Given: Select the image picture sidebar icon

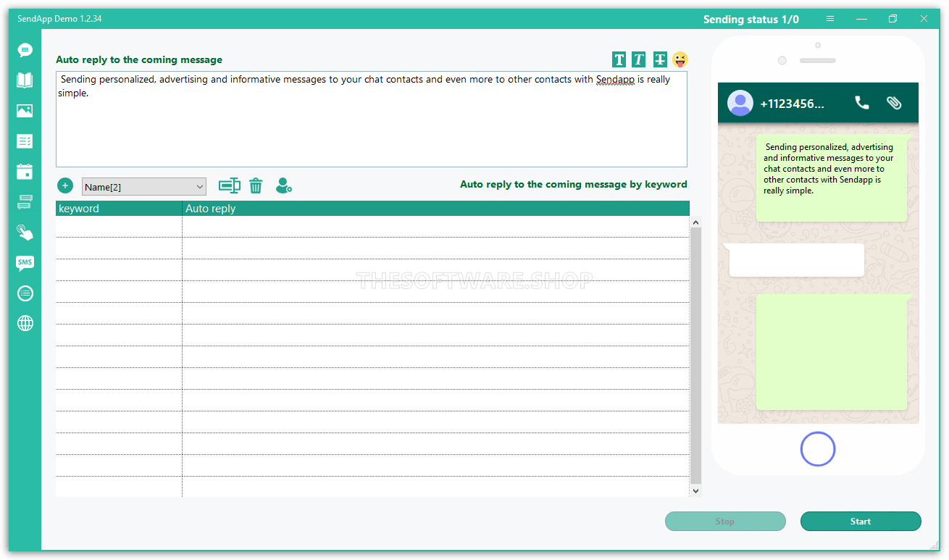Looking at the screenshot, I should [25, 111].
